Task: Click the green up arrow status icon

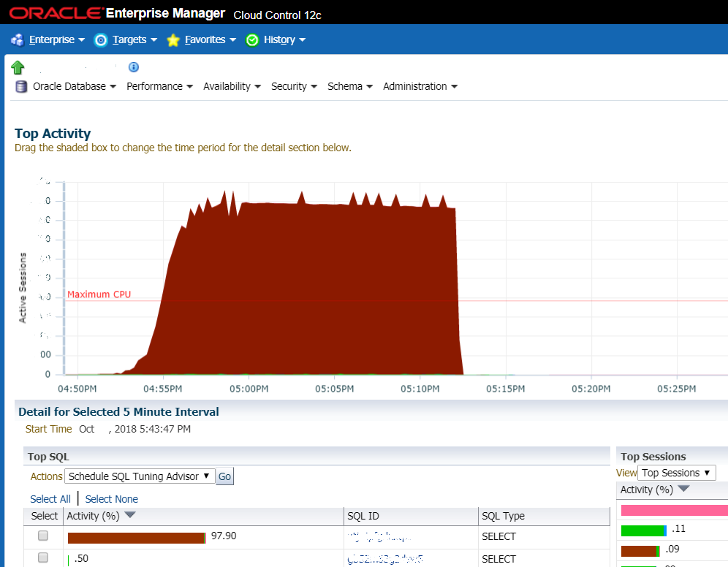Action: point(18,67)
